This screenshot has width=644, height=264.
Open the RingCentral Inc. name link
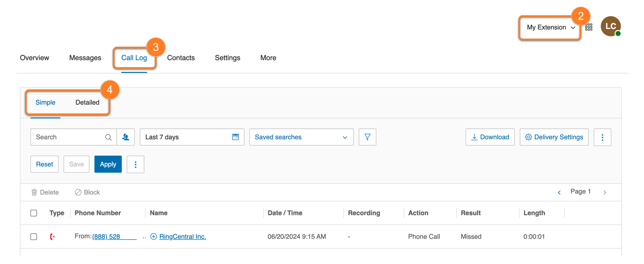tap(182, 237)
